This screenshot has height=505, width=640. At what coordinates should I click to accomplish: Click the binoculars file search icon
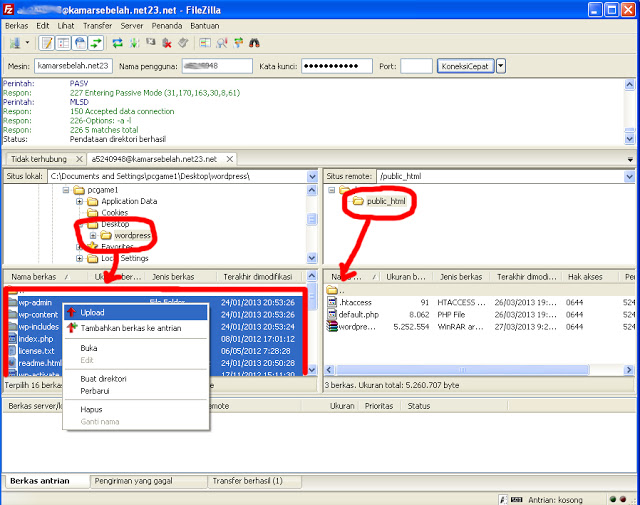pos(254,43)
